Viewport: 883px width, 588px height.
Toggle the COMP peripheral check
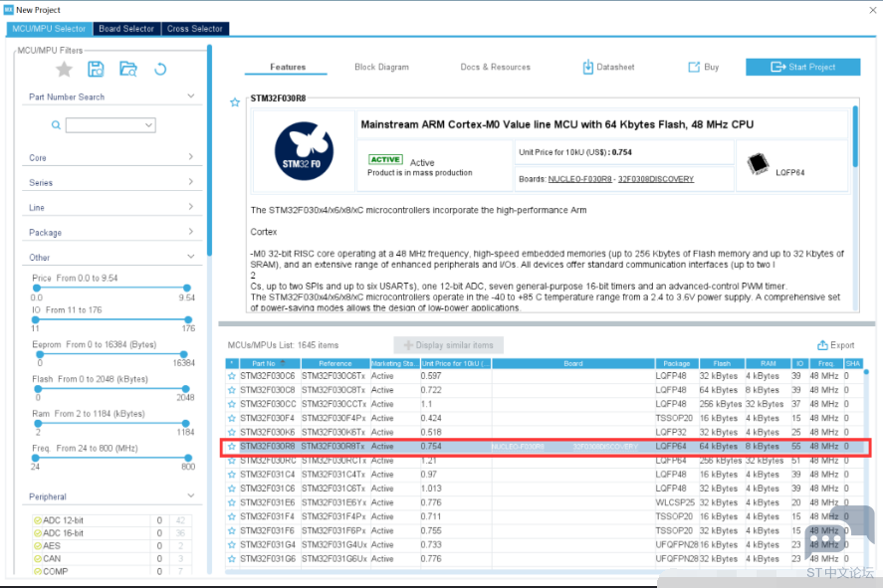pos(38,571)
